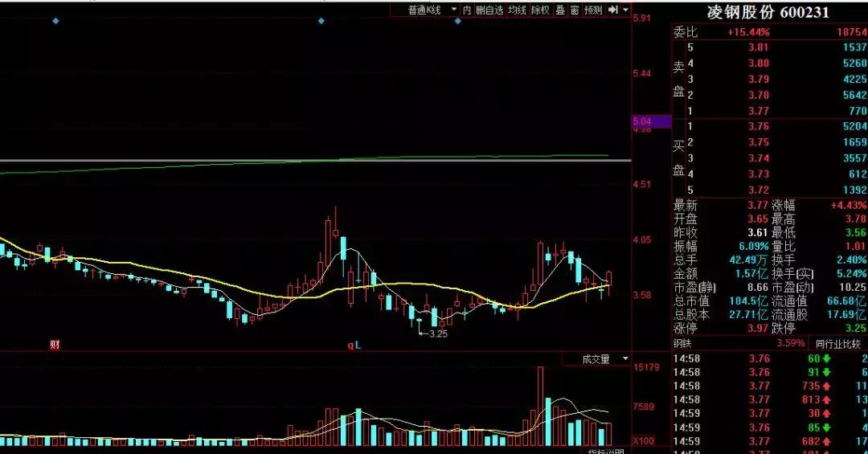868x454 pixels.
Task: Click the 开盘 value 3.65
Action: [x=759, y=219]
